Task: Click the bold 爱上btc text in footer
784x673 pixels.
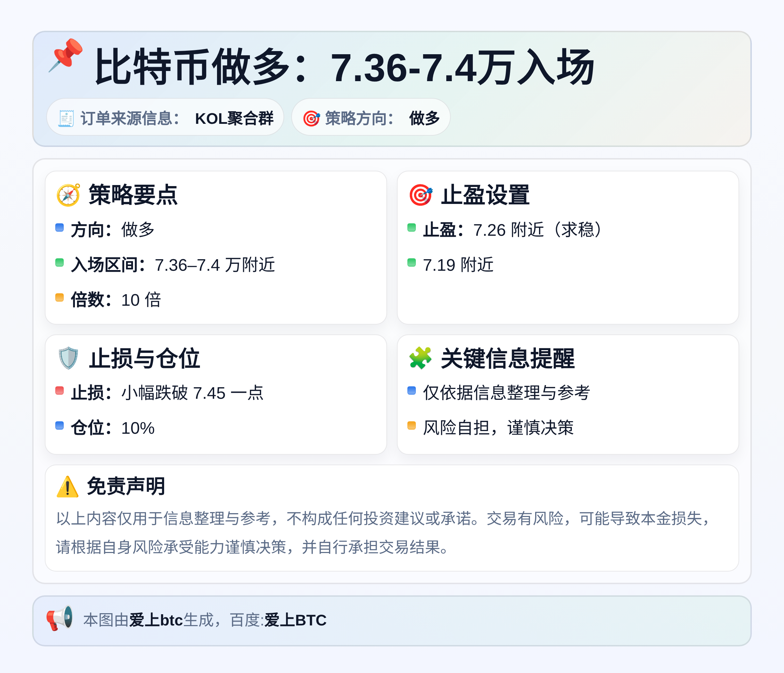Action: coord(156,621)
